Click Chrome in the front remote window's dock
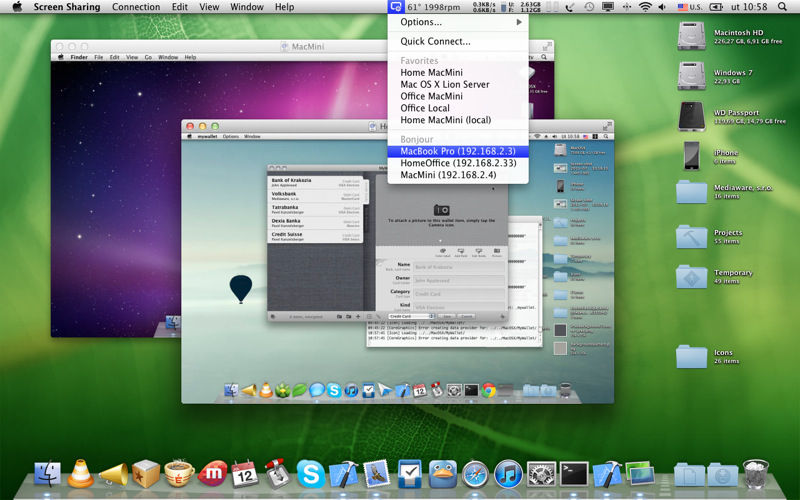Viewport: 800px width, 500px height. point(488,390)
